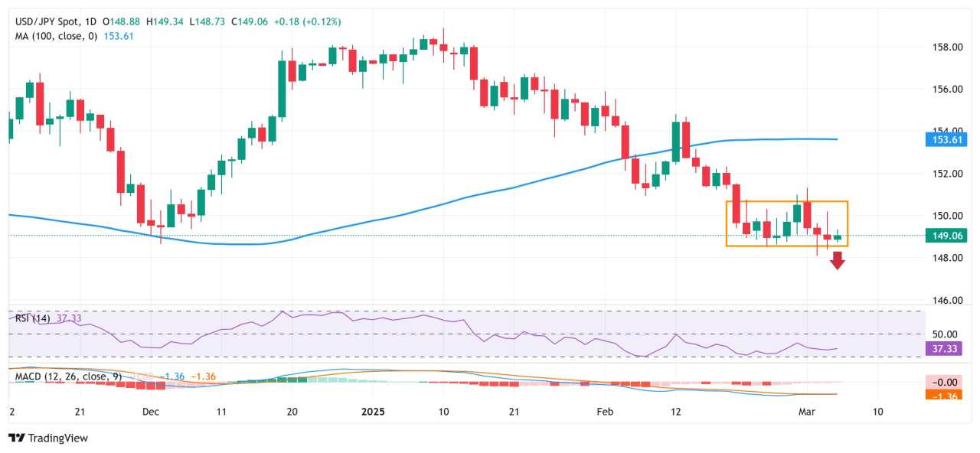Click the TradingView text link
The height and width of the screenshot is (453, 980).
[59, 438]
